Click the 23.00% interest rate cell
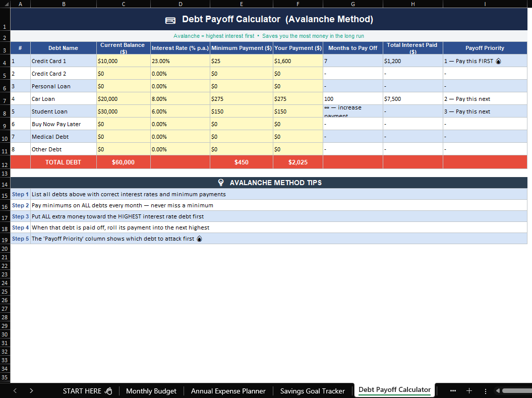 180,61
